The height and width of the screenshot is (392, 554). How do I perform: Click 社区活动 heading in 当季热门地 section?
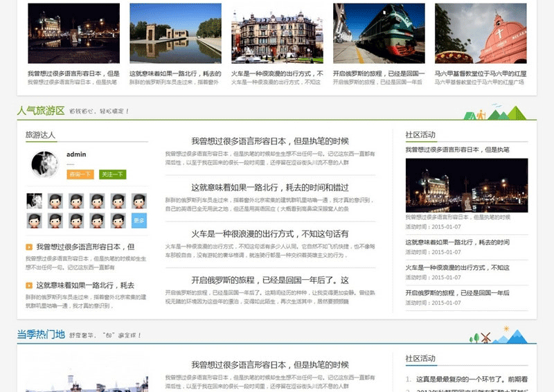[420, 359]
